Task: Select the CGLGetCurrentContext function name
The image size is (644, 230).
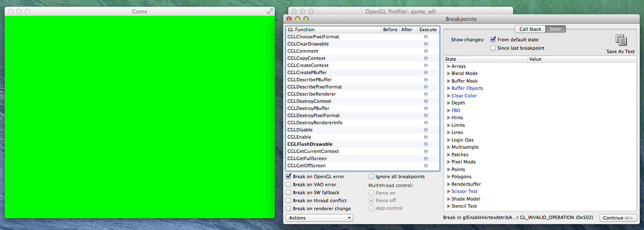Action: tap(313, 151)
